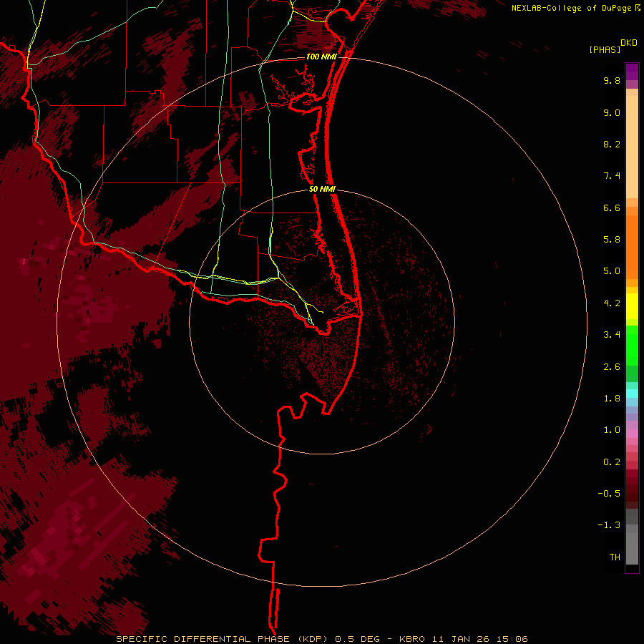This screenshot has width=644, height=644.
Task: Click the -0.5 scale value
Action: pyautogui.click(x=609, y=494)
